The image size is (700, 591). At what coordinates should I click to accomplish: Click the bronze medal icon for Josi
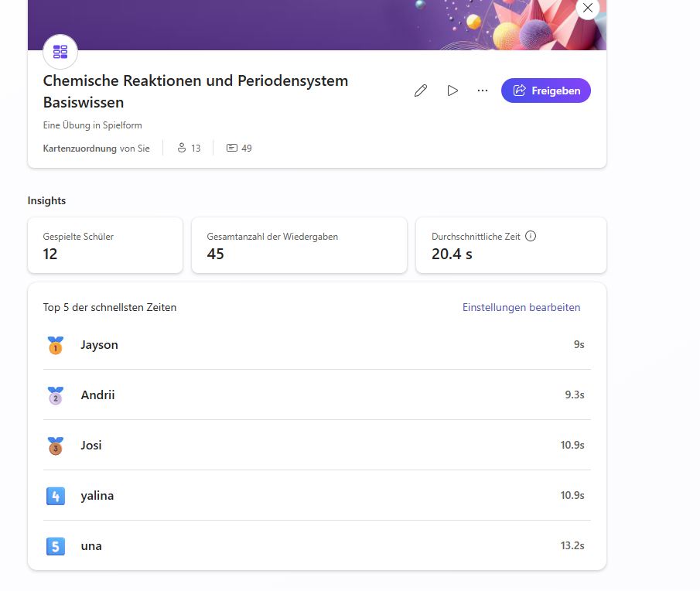pyautogui.click(x=55, y=446)
